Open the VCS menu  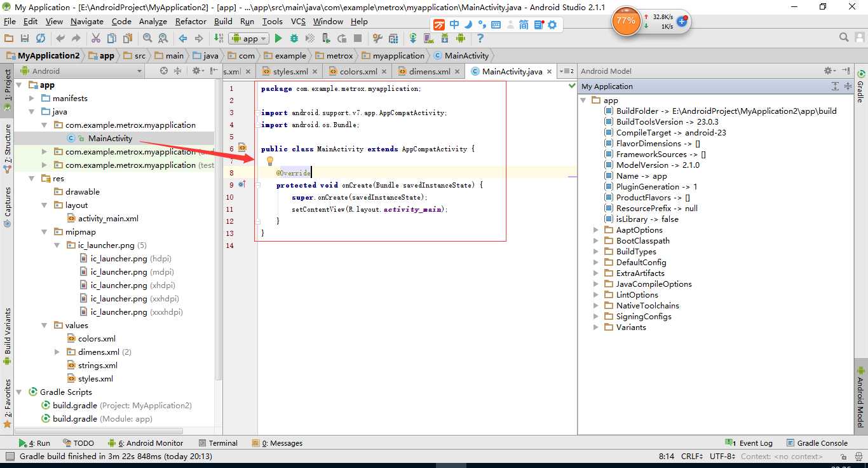(x=299, y=21)
